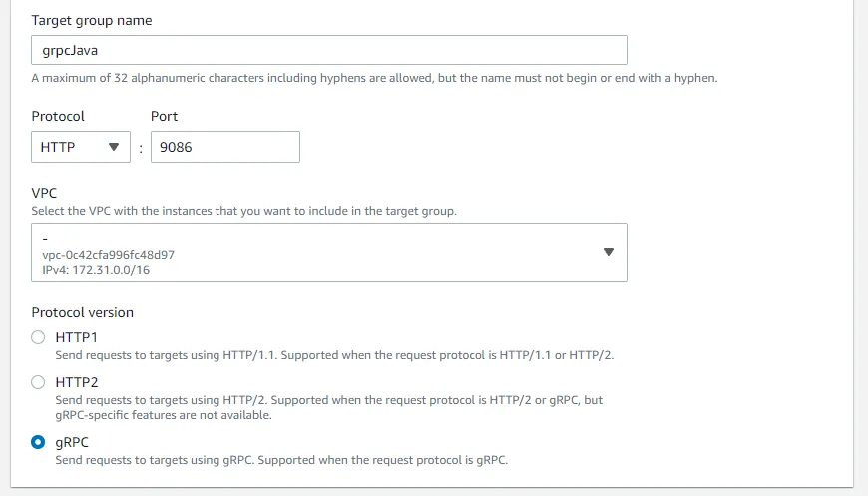Click the triangle arrow in the Protocol box
868x496 pixels.
[113, 148]
